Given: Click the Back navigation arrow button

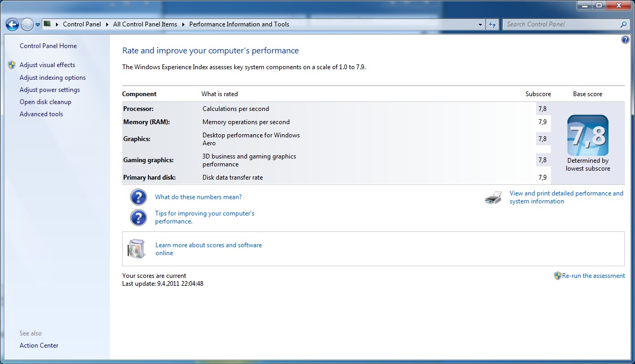Looking at the screenshot, I should click(x=12, y=24).
